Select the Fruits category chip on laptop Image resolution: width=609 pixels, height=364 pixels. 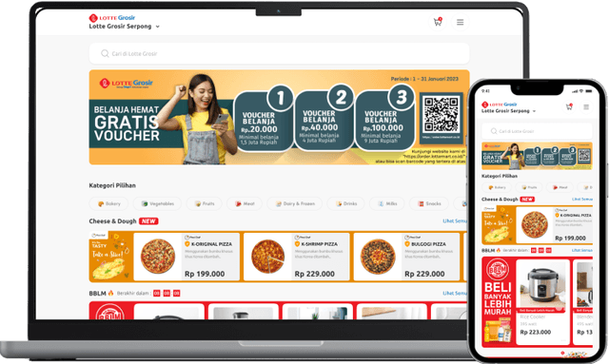[x=205, y=203]
